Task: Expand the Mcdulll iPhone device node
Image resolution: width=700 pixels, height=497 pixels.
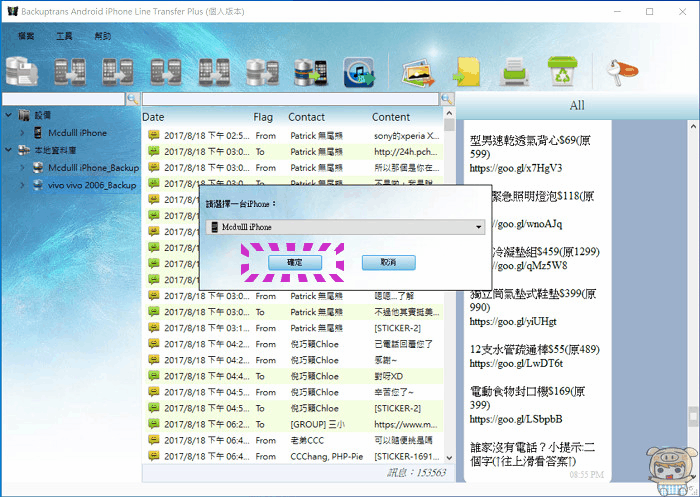Action: (x=22, y=133)
